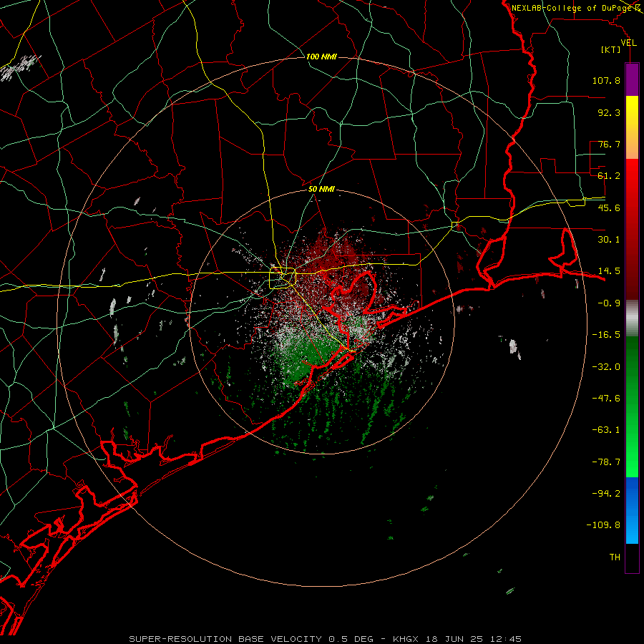Click the yellow highway loop at radar center

tap(283, 278)
